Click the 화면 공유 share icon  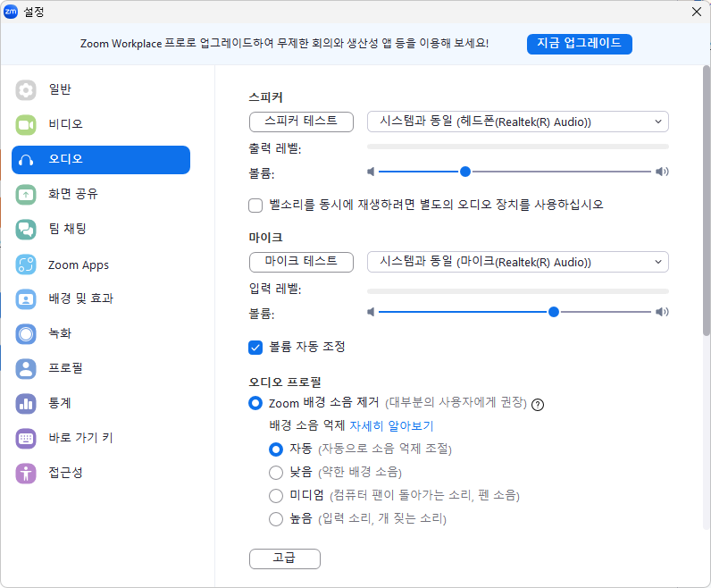pos(26,195)
